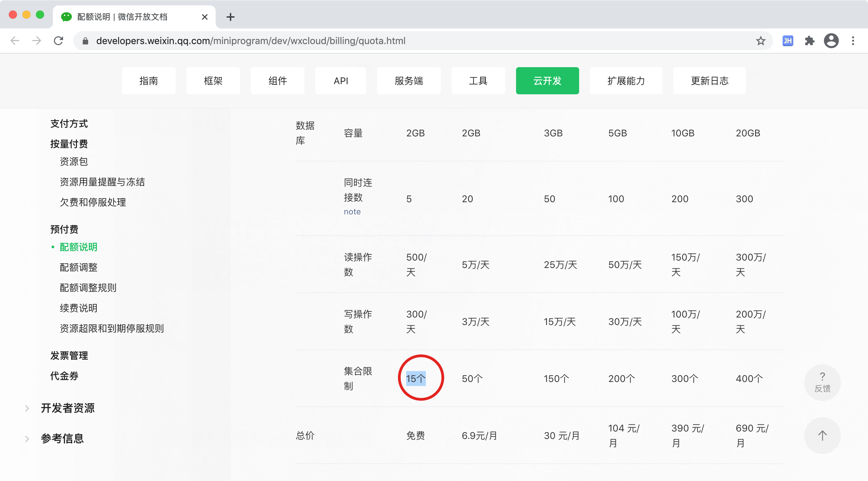The width and height of the screenshot is (868, 481).
Task: Select 资源包 in the sidebar
Action: click(x=74, y=161)
